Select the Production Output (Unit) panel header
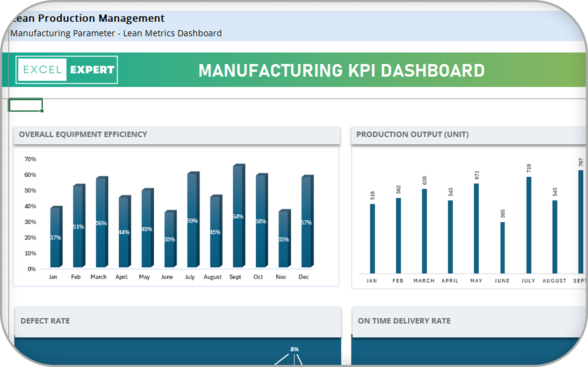This screenshot has width=588, height=367. point(412,134)
